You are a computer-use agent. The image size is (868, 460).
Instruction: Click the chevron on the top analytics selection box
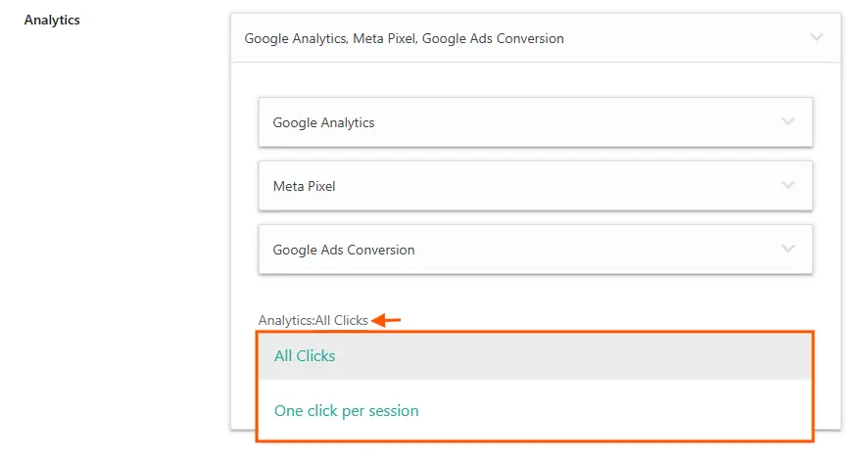tap(816, 38)
